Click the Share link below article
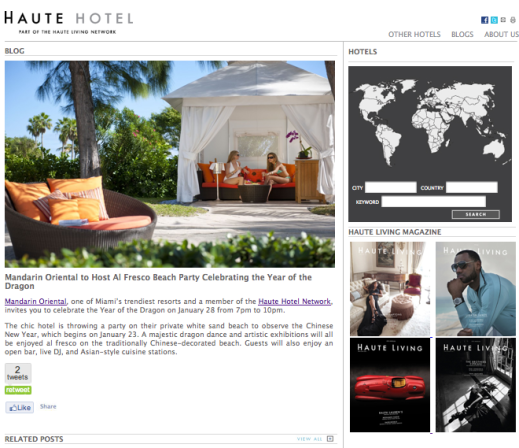The image size is (519, 448). tap(48, 406)
